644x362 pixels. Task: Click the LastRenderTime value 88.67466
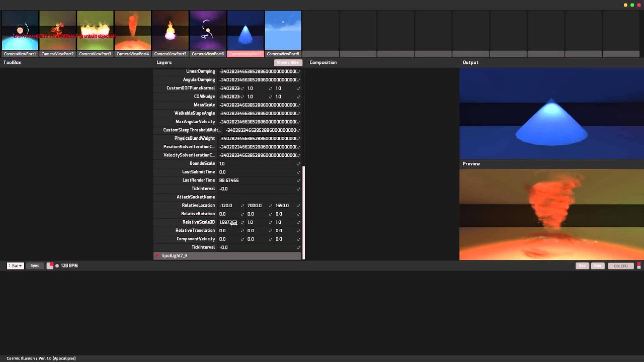[229, 180]
